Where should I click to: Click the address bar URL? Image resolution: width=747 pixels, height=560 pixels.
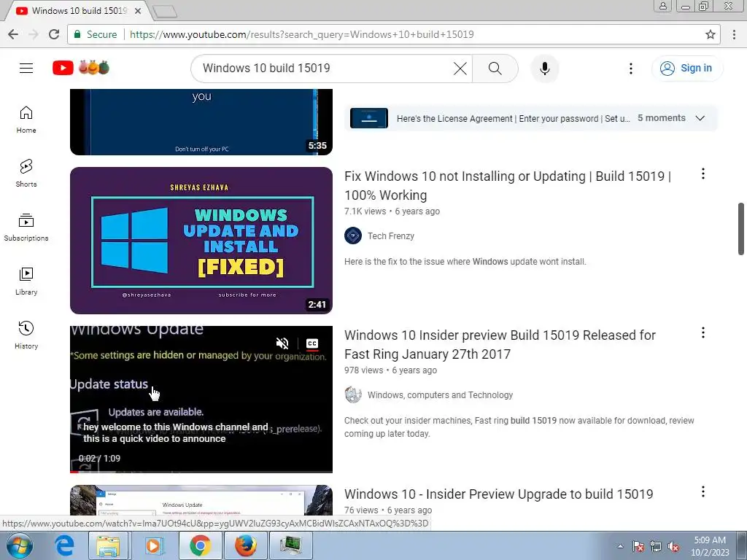point(301,34)
